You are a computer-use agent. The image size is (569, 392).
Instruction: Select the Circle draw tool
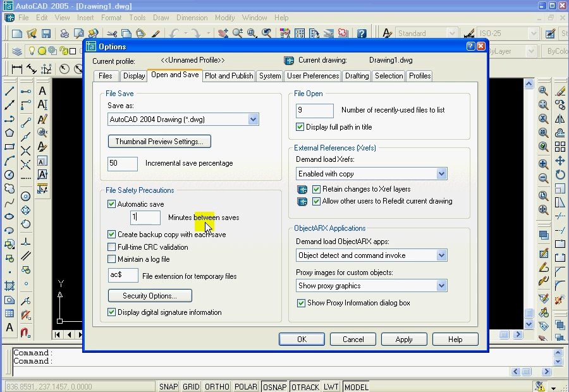9,175
